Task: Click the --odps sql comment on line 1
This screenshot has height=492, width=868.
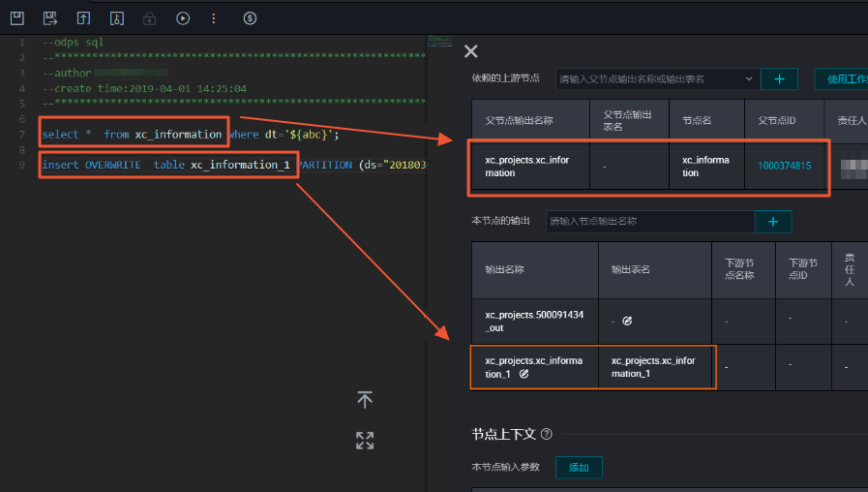Action: [73, 42]
